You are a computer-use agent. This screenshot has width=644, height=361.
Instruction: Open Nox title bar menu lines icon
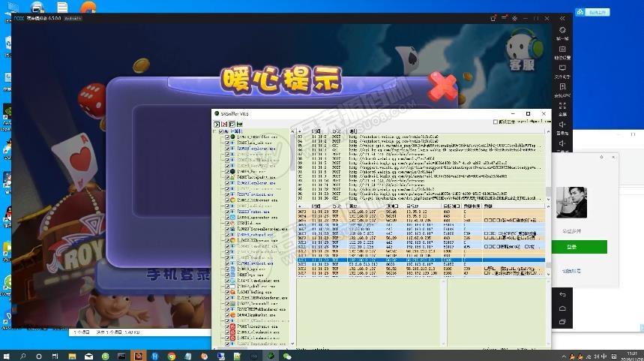pos(504,19)
